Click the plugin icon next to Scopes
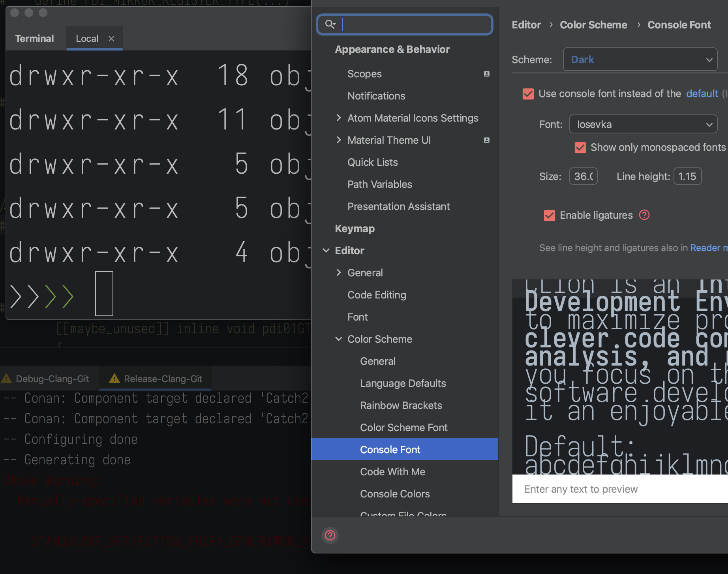The width and height of the screenshot is (728, 574). coord(487,74)
